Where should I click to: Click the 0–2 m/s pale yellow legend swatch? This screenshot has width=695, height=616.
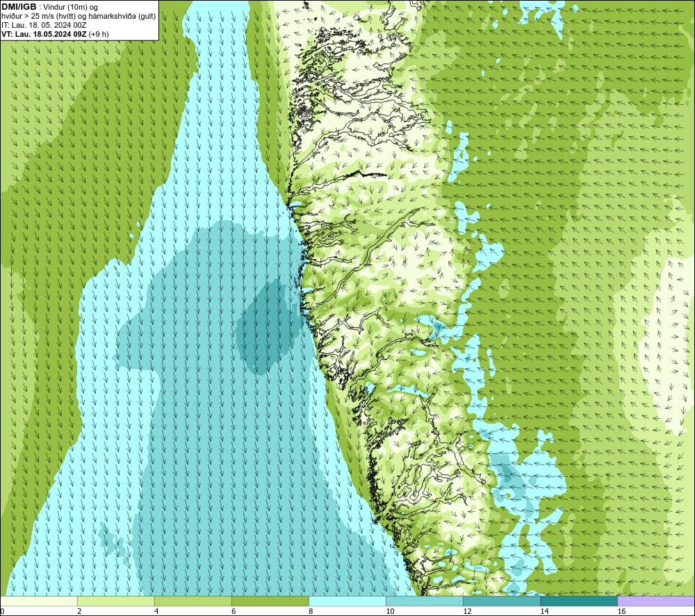pyautogui.click(x=39, y=601)
